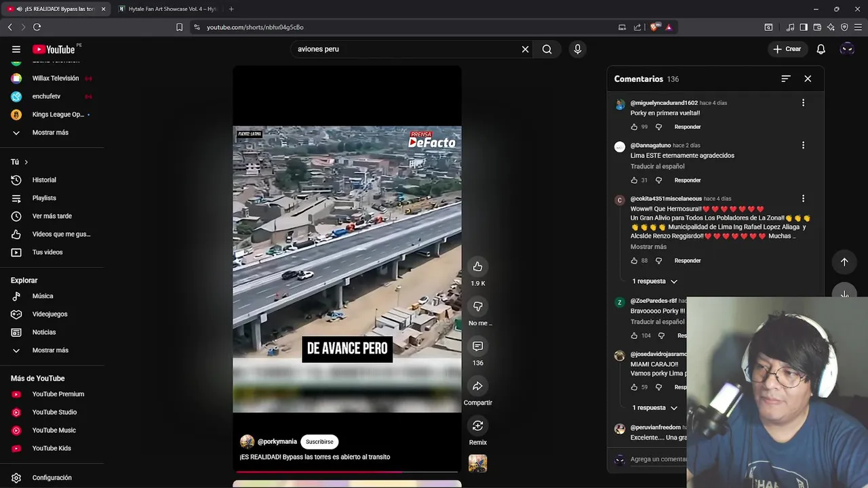Bookmark this page in address bar

click(x=179, y=27)
